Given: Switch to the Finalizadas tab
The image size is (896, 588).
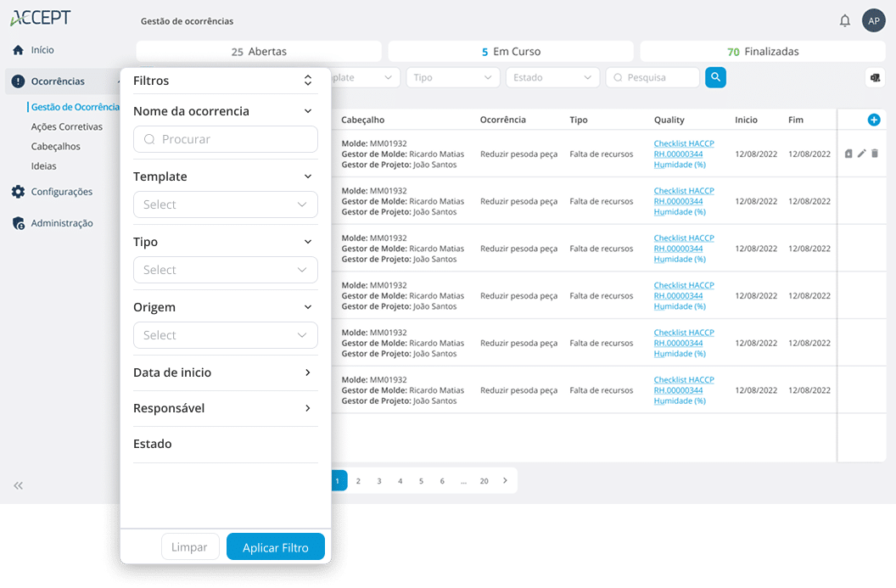Looking at the screenshot, I should click(x=763, y=52).
